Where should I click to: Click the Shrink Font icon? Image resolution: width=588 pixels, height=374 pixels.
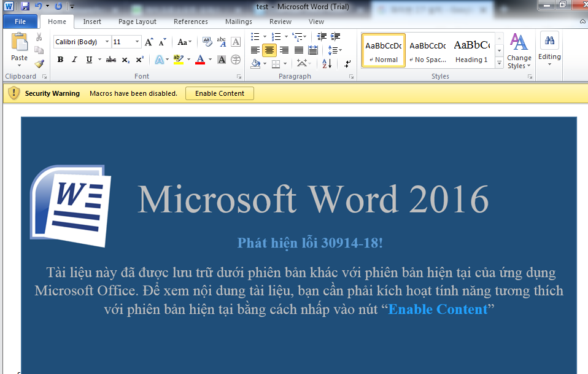point(163,42)
